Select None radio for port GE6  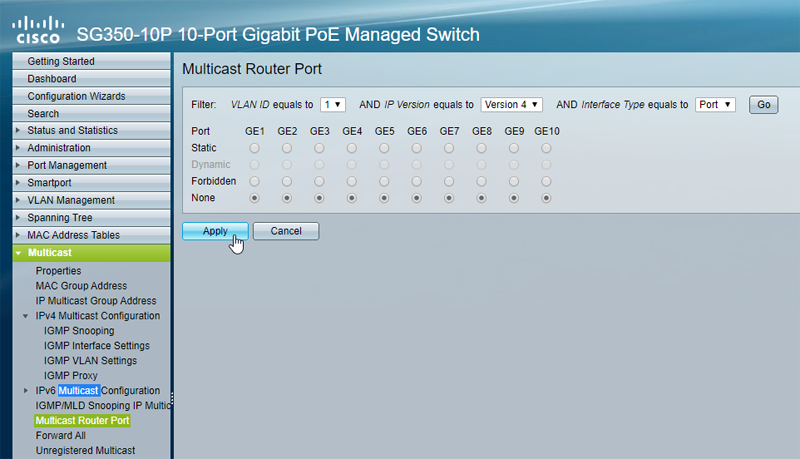click(x=417, y=198)
